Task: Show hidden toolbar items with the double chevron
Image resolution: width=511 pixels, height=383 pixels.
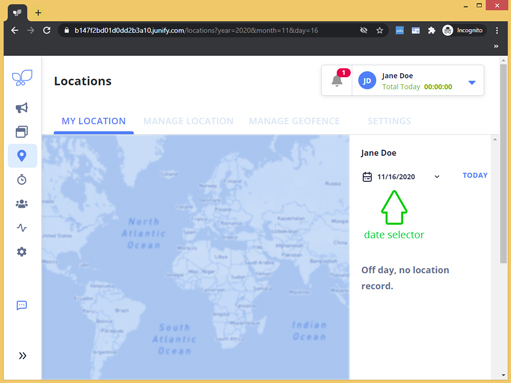Action: point(496,46)
